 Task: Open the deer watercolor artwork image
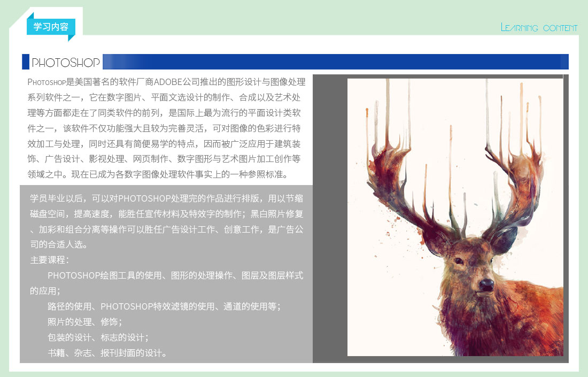point(455,217)
